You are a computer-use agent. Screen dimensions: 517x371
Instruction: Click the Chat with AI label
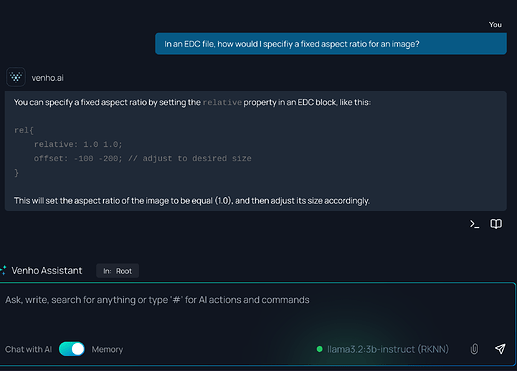[28, 349]
